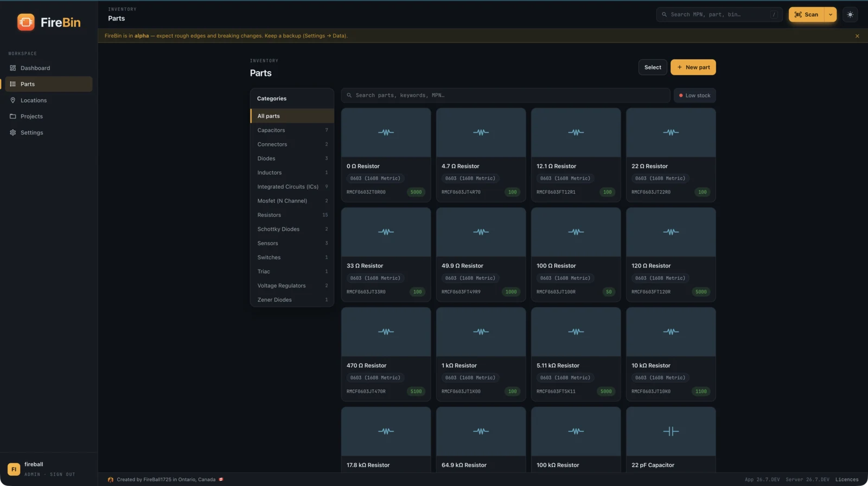Create a New part

coord(693,67)
